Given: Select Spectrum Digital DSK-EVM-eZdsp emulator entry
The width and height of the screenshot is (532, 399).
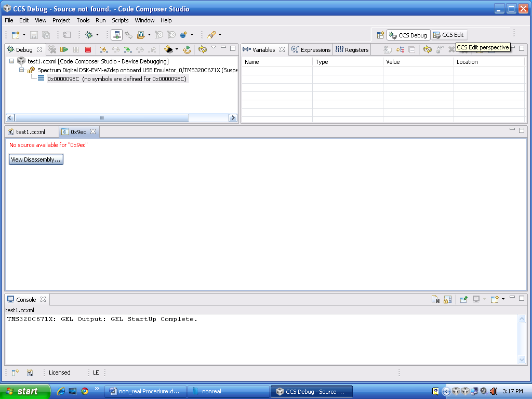Looking at the screenshot, I should [137, 70].
